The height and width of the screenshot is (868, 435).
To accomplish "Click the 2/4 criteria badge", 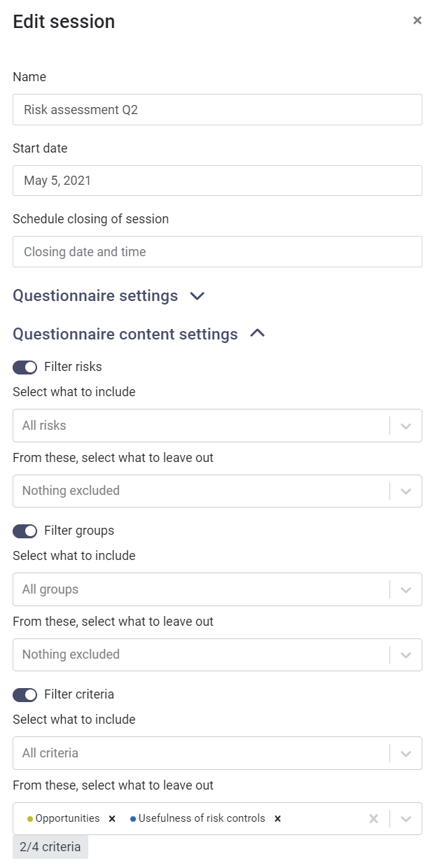I will click(50, 847).
